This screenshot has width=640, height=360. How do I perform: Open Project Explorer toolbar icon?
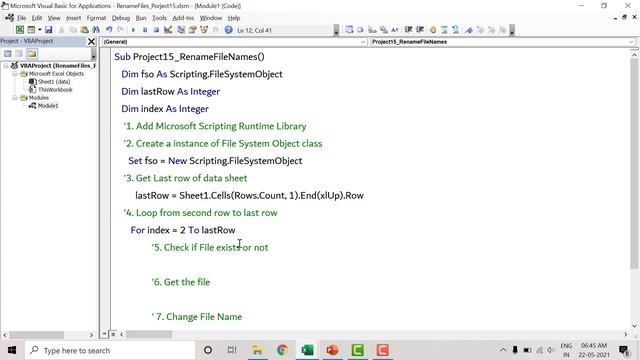click(x=181, y=30)
